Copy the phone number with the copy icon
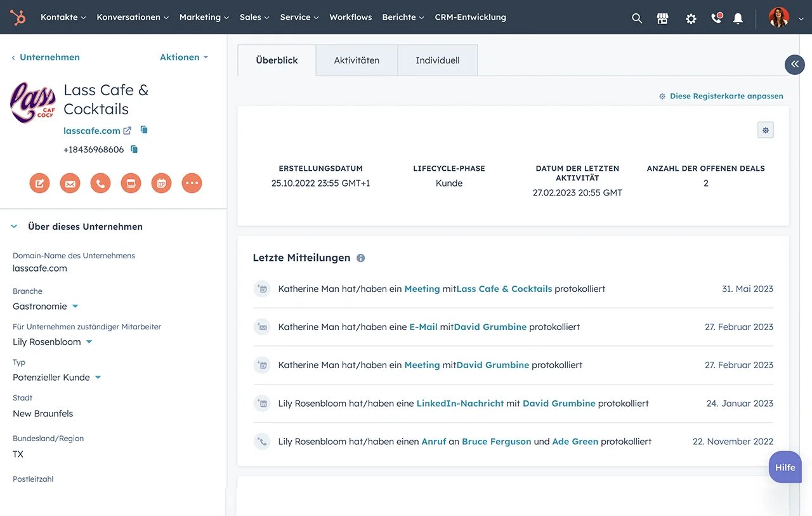The image size is (812, 516). 133,149
